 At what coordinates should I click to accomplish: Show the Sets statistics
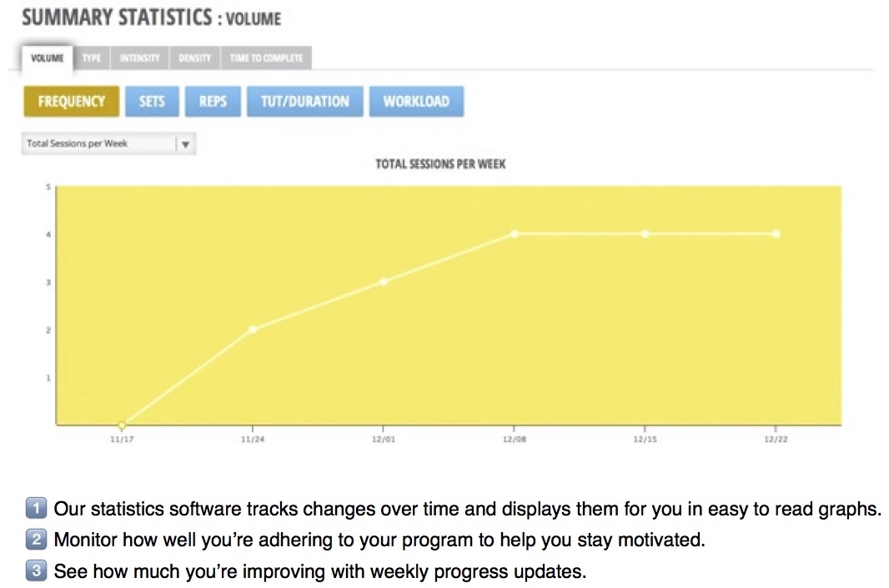pyautogui.click(x=152, y=102)
